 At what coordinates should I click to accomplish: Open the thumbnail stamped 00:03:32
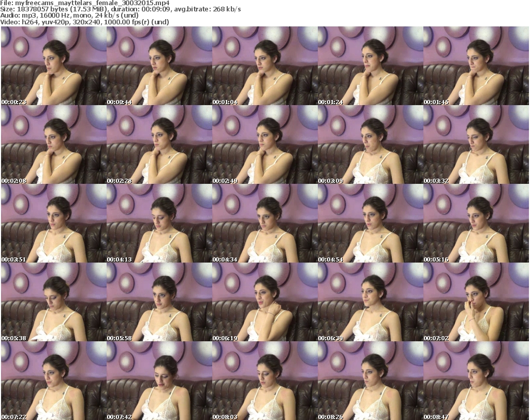click(x=476, y=144)
